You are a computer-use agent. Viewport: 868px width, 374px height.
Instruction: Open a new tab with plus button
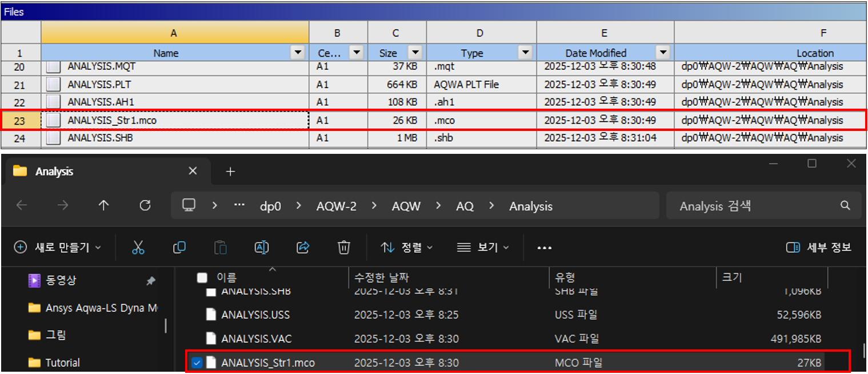pos(230,172)
